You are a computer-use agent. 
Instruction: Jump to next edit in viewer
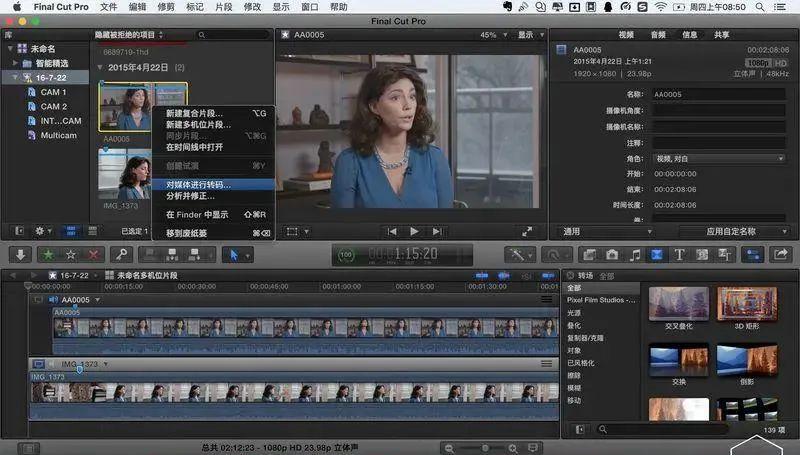pos(437,232)
